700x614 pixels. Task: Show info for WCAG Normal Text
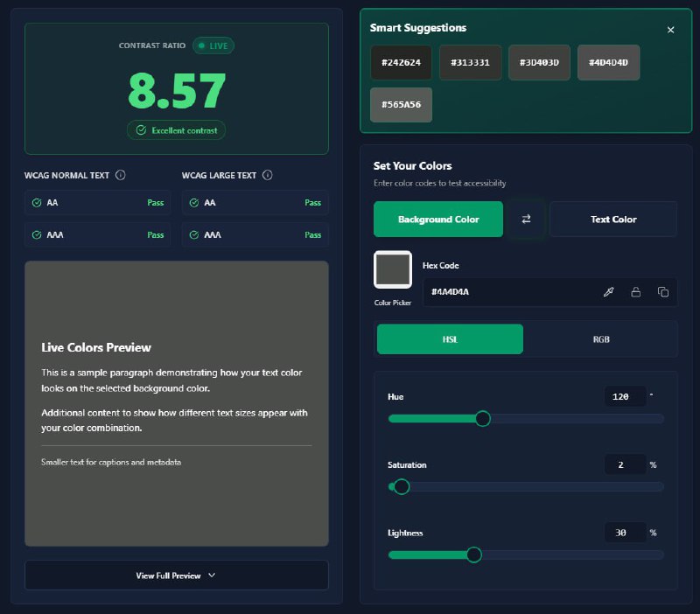pyautogui.click(x=121, y=175)
